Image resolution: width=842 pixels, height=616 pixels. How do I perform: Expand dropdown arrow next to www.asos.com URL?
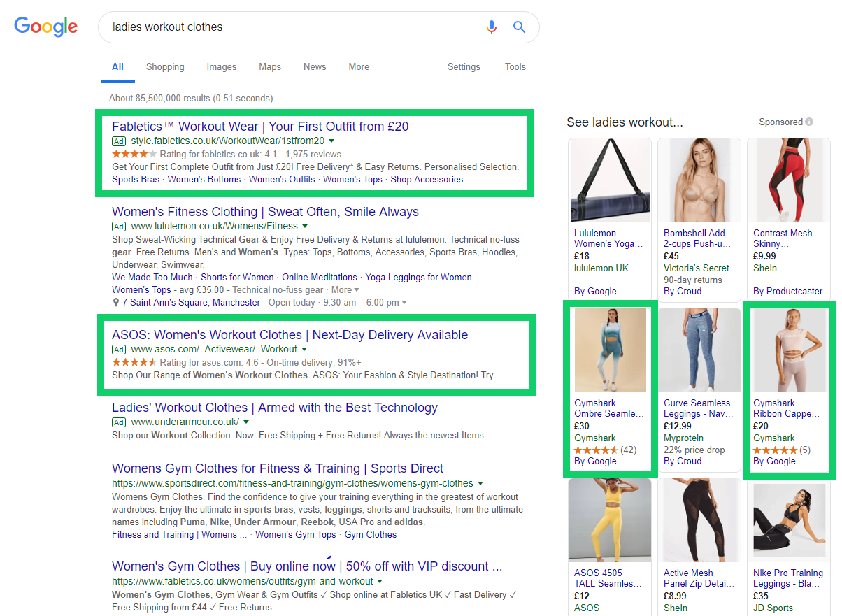click(304, 350)
